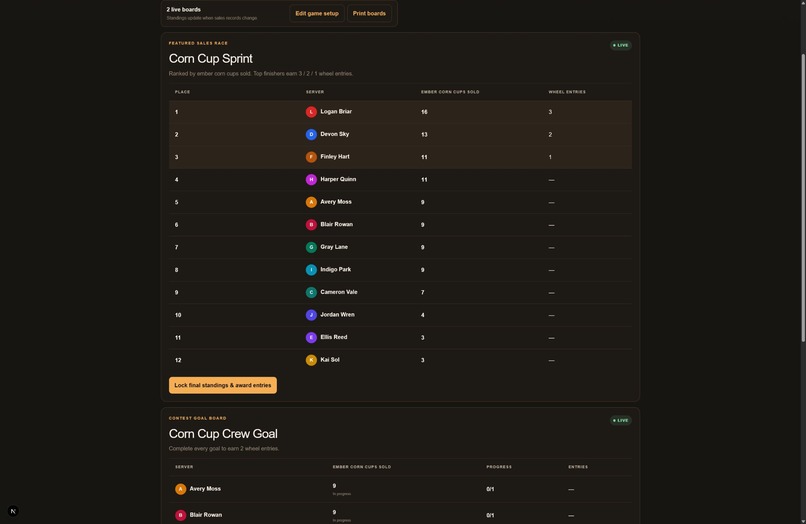Click Avery Moss's avatar in Crew Goal board
This screenshot has width=806, height=524.
pyautogui.click(x=180, y=489)
